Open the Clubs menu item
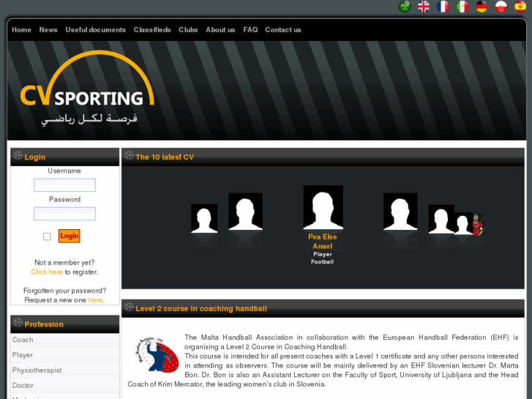532x399 pixels. (x=188, y=30)
